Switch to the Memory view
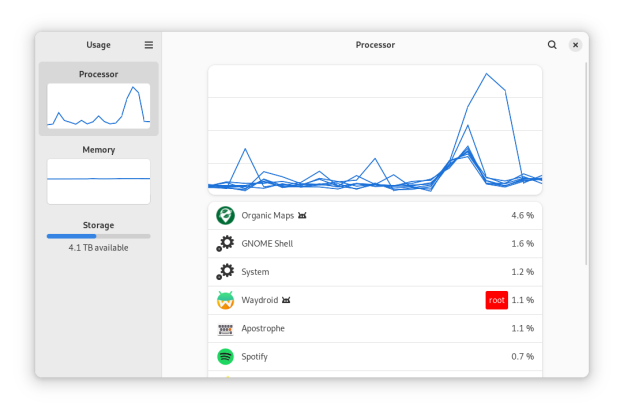Screen dimensions: 624x416 98,175
